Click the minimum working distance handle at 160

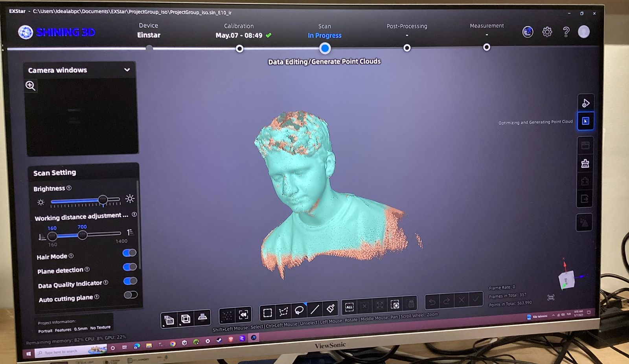pos(52,236)
